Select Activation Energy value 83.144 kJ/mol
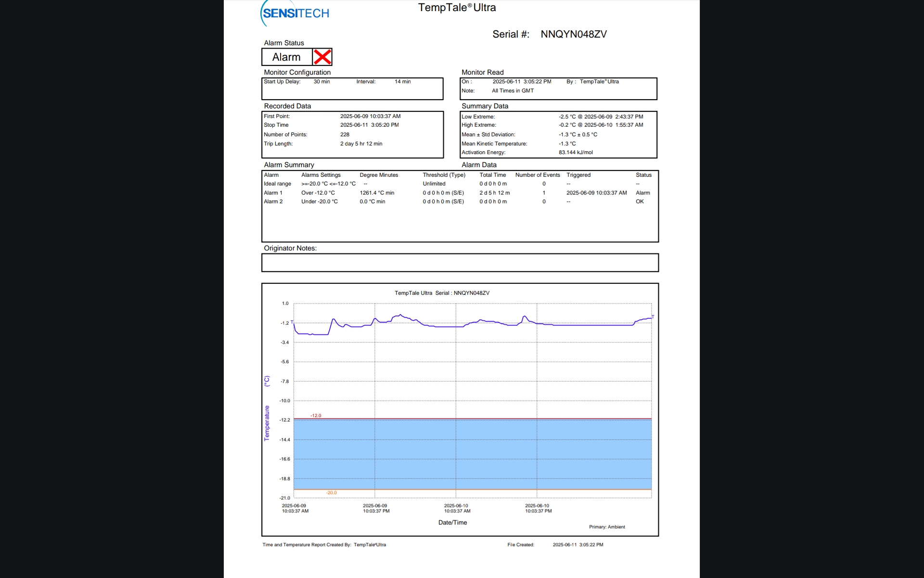 coord(576,153)
